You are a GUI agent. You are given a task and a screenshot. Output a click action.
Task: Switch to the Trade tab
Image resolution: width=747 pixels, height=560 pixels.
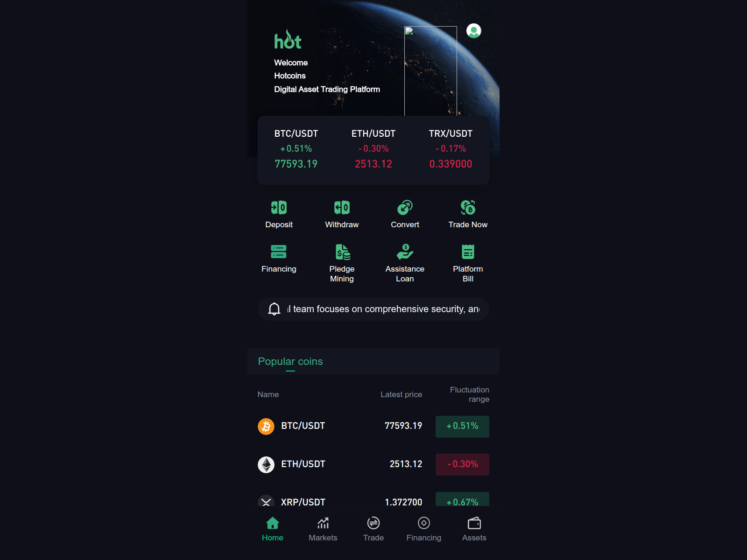(373, 529)
